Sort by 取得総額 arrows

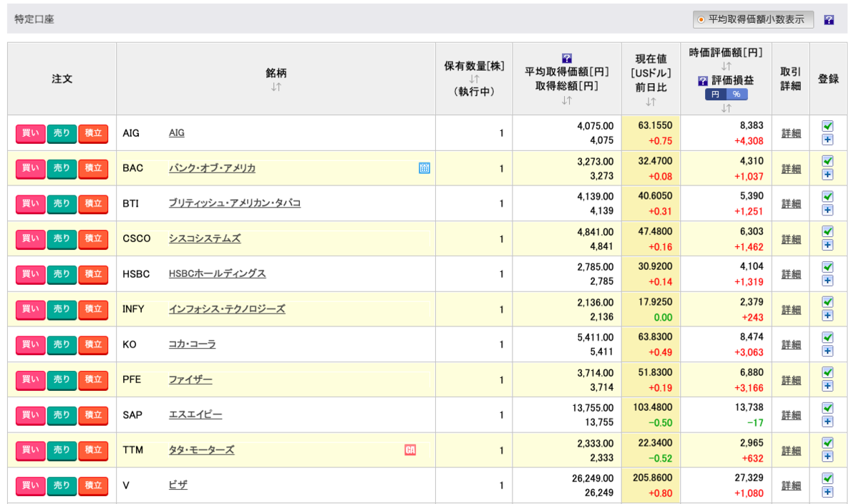[x=566, y=100]
